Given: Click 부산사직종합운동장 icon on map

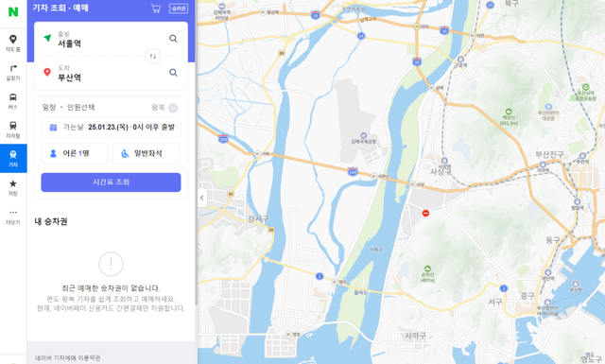Looking at the screenshot, I should click(x=586, y=87).
